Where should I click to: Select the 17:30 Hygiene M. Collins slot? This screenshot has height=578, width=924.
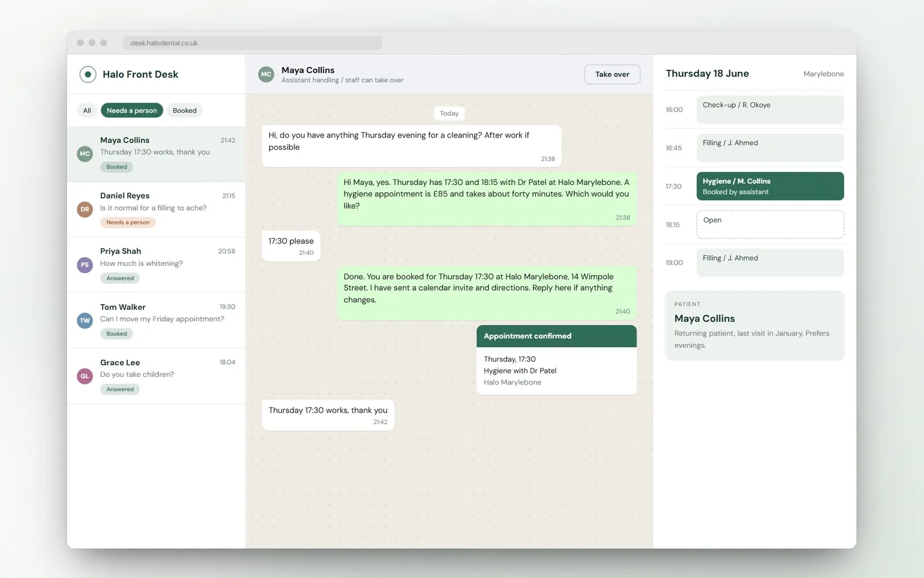click(x=770, y=186)
